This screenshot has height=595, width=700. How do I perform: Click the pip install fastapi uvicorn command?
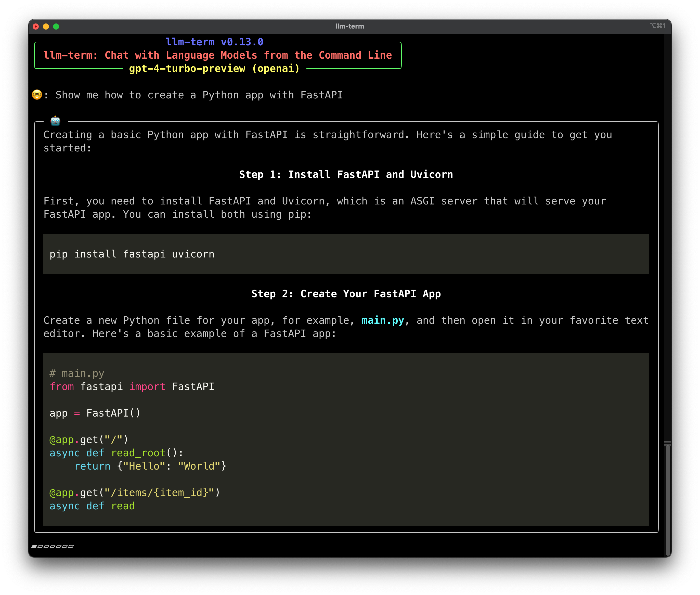[132, 254]
